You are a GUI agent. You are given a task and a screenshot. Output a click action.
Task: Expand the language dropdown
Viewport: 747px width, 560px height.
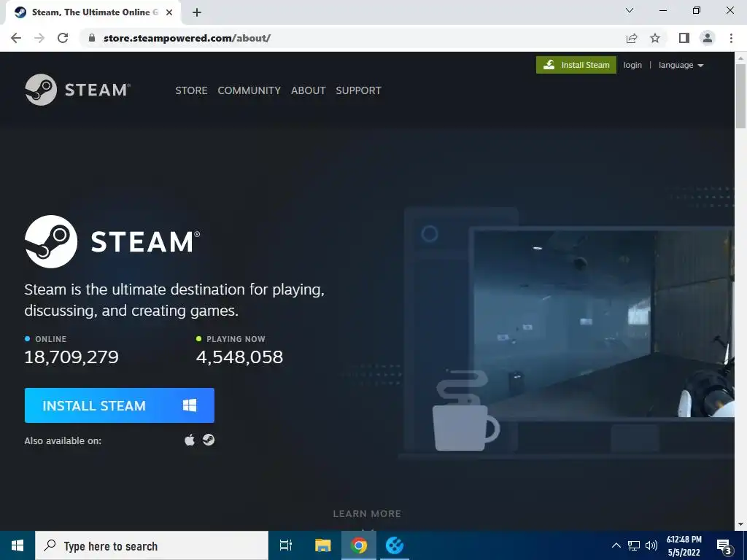click(x=681, y=65)
